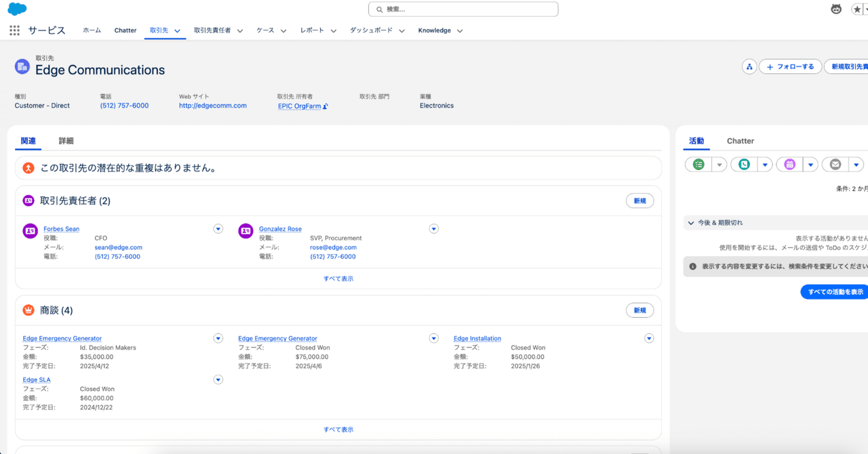The image size is (868, 454).
Task: Click the フォローする button
Action: pos(790,66)
